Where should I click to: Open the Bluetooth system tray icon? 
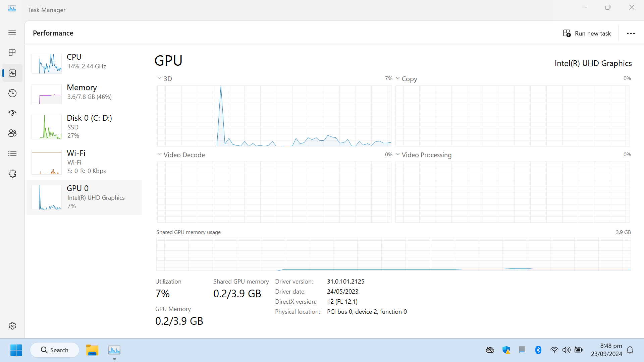pyautogui.click(x=538, y=350)
